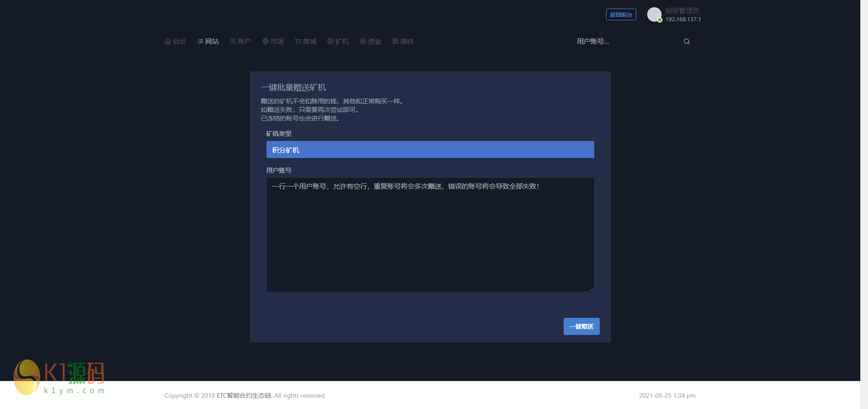Click the 一键赠送 submit button
The height and width of the screenshot is (409, 868).
pyautogui.click(x=582, y=326)
